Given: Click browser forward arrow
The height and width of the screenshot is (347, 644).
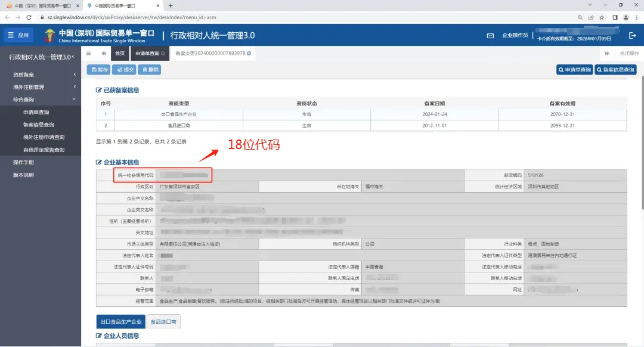Looking at the screenshot, I should click(18, 17).
